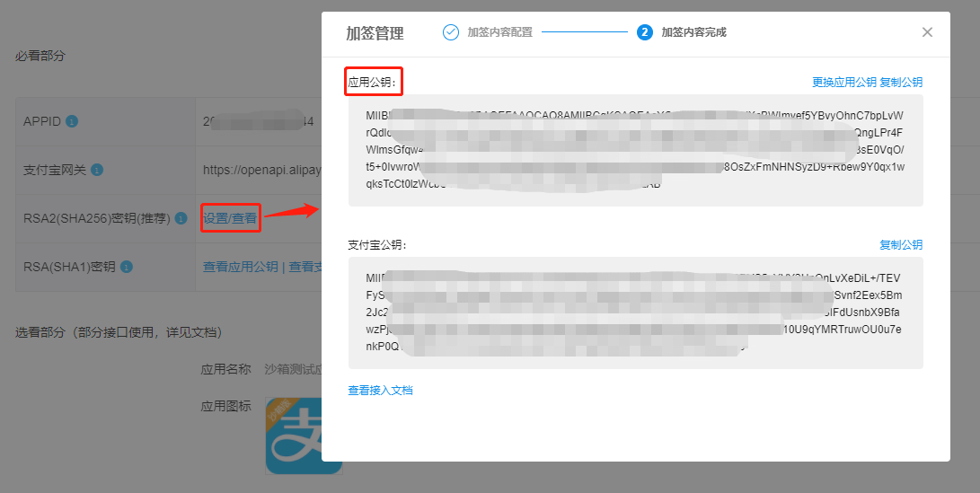Click the 必看部分 heading
The width and height of the screenshot is (980, 493).
point(40,56)
